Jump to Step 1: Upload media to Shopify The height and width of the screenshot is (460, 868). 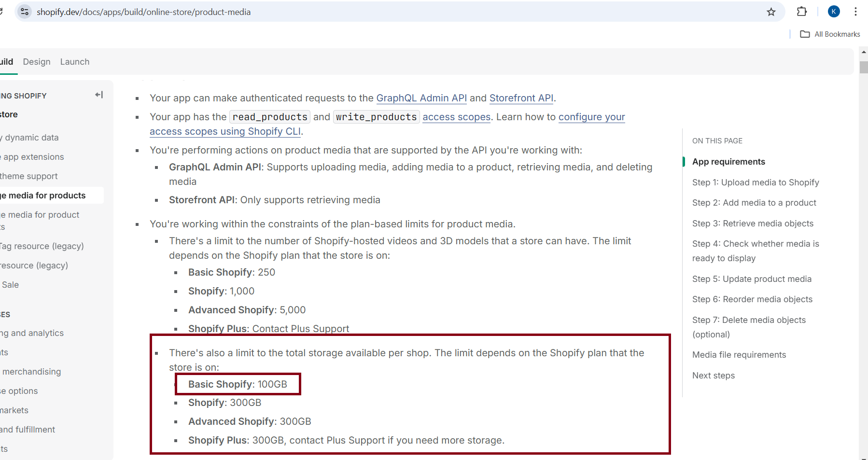tap(756, 182)
